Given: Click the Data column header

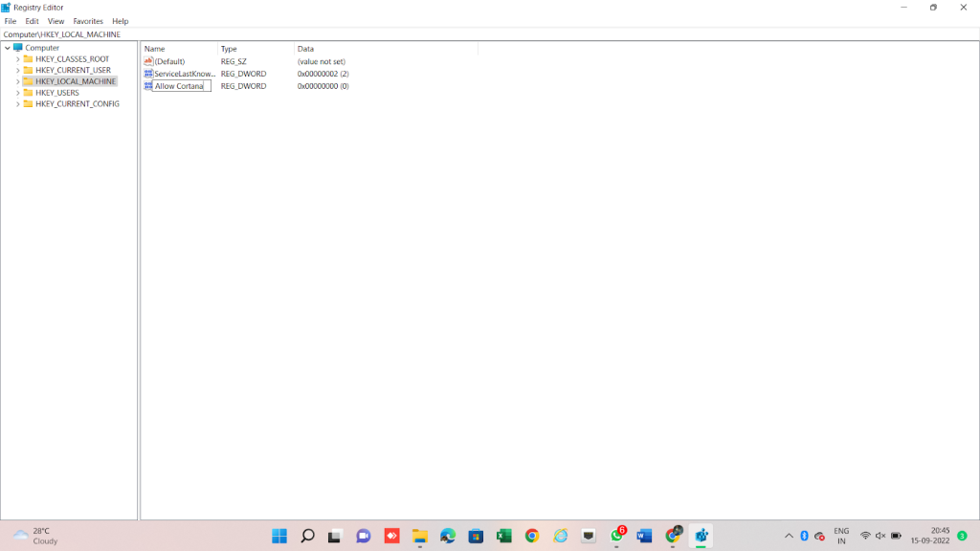Looking at the screenshot, I should pyautogui.click(x=306, y=48).
